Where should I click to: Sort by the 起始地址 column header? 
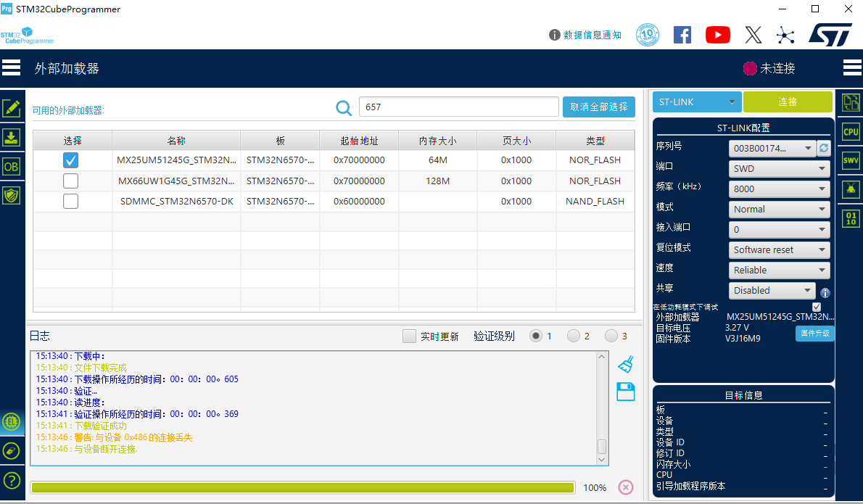coord(359,141)
